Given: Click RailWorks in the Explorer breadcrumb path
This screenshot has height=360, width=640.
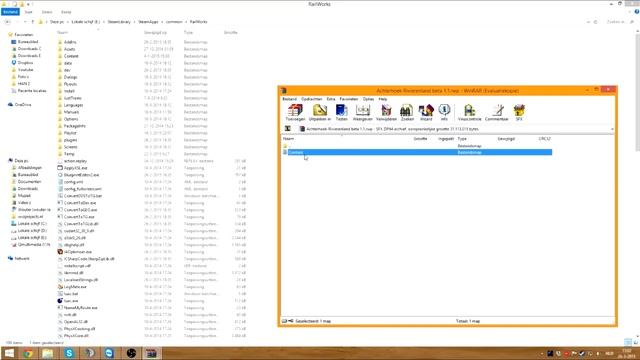Looking at the screenshot, I should click(x=198, y=22).
